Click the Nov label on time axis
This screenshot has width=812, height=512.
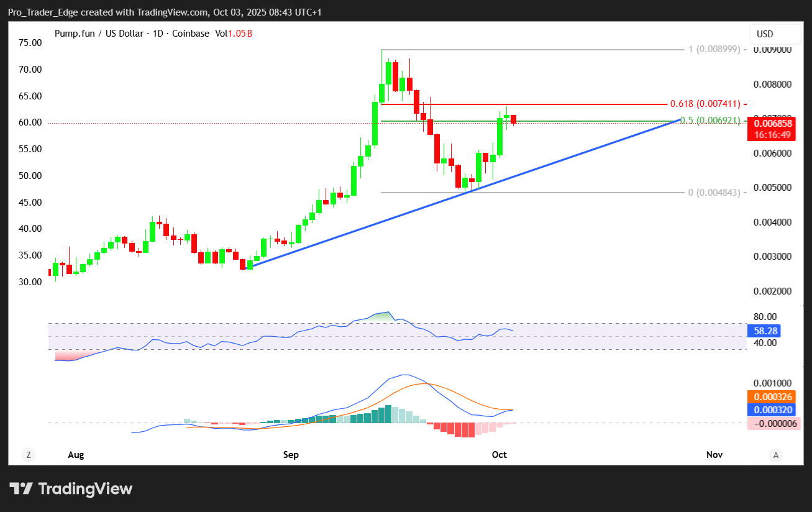pyautogui.click(x=714, y=455)
